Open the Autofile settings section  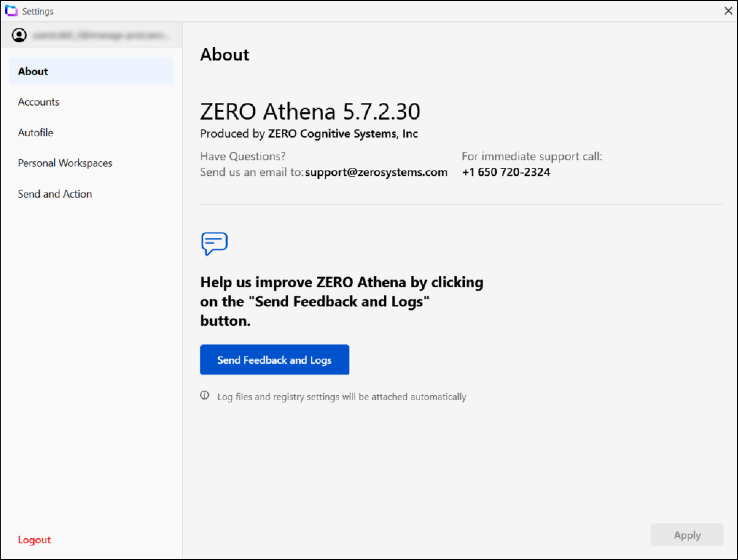pos(36,132)
